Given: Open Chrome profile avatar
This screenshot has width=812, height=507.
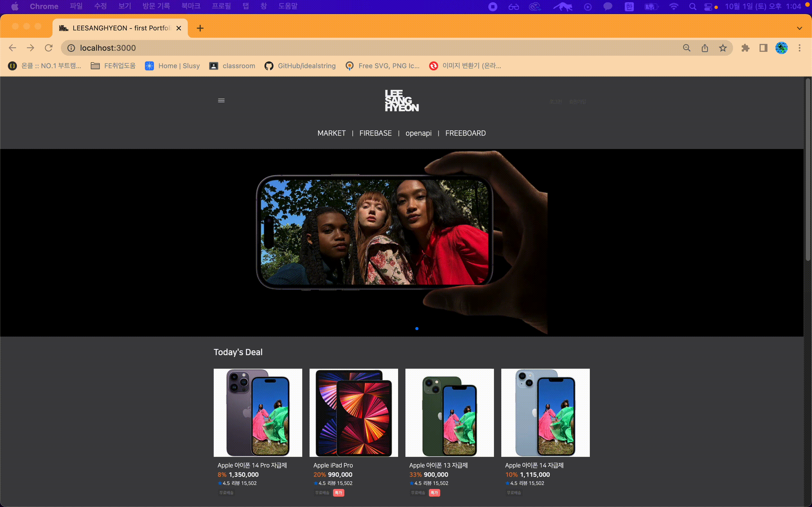Looking at the screenshot, I should coord(781,48).
